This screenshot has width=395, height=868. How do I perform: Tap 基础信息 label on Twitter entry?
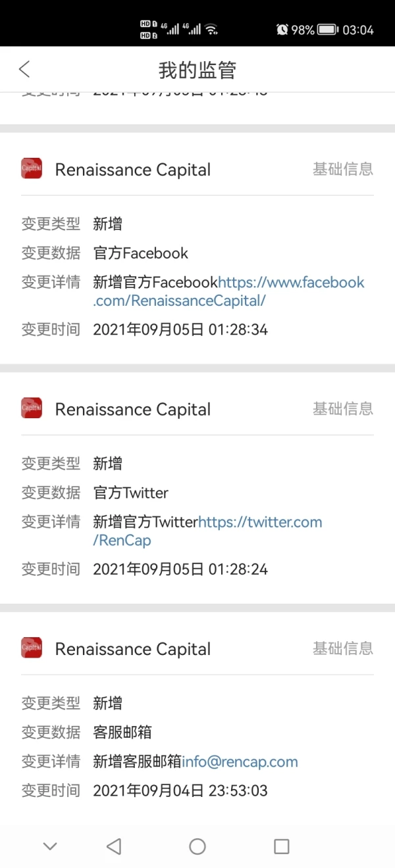342,408
